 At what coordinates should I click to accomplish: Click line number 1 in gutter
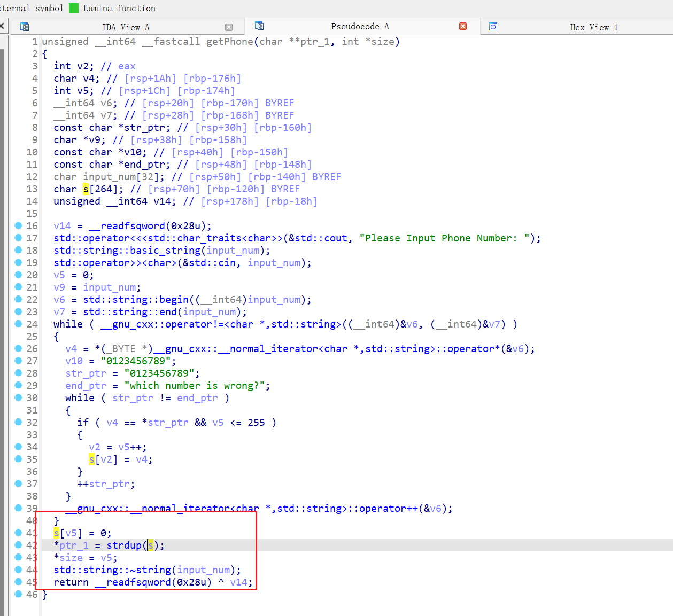pyautogui.click(x=35, y=42)
